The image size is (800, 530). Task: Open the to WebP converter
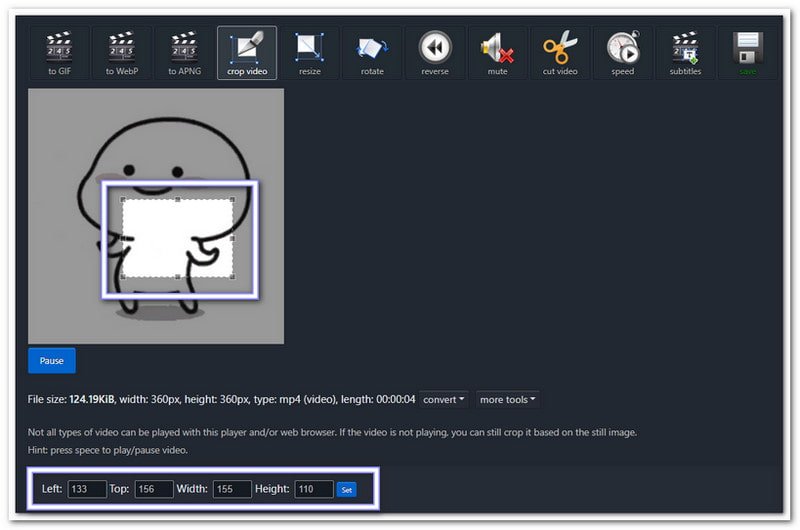click(x=121, y=53)
